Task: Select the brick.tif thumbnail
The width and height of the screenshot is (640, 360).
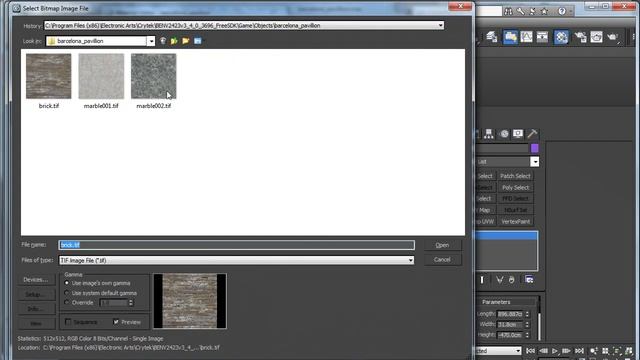Action: point(49,76)
